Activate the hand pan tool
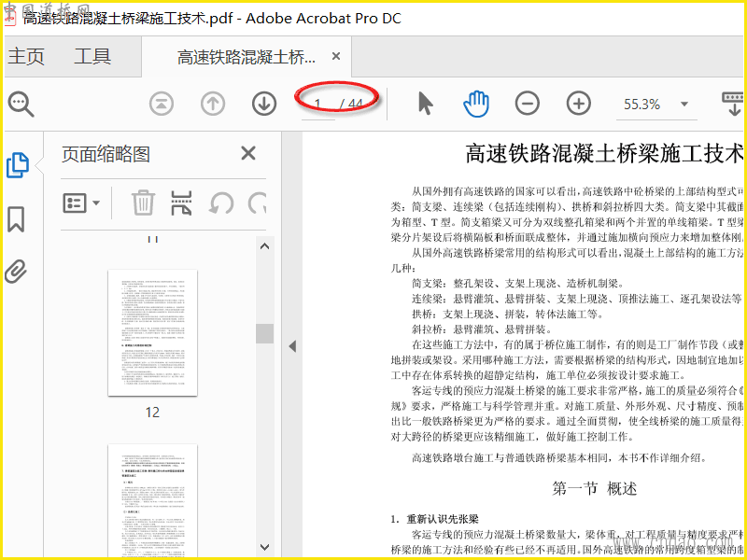The height and width of the screenshot is (560, 747). (476, 104)
